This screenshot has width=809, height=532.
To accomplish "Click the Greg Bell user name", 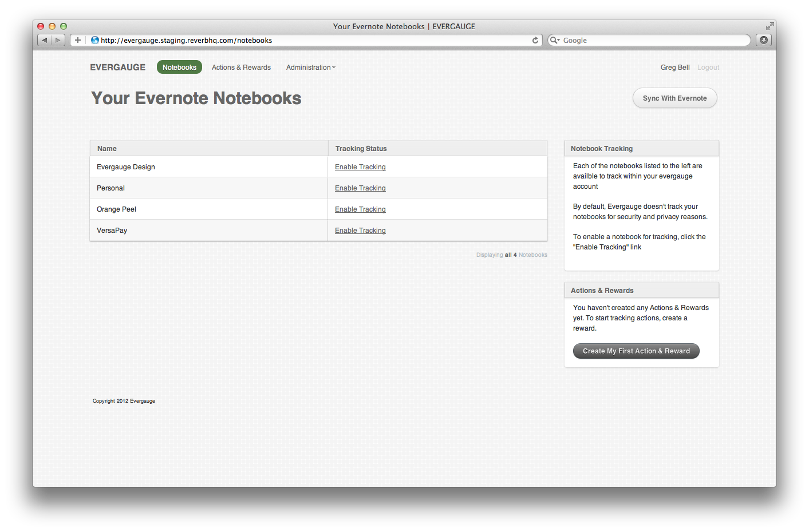I will [675, 68].
